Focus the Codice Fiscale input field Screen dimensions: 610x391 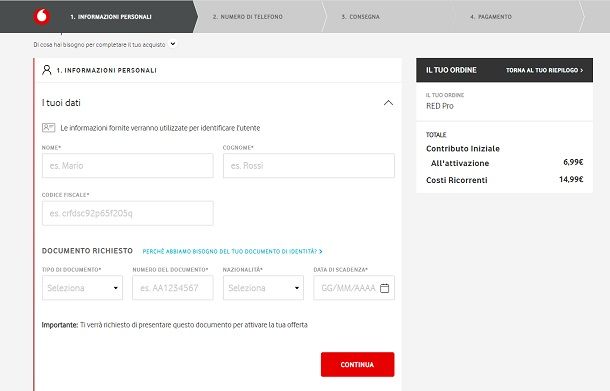pos(128,213)
